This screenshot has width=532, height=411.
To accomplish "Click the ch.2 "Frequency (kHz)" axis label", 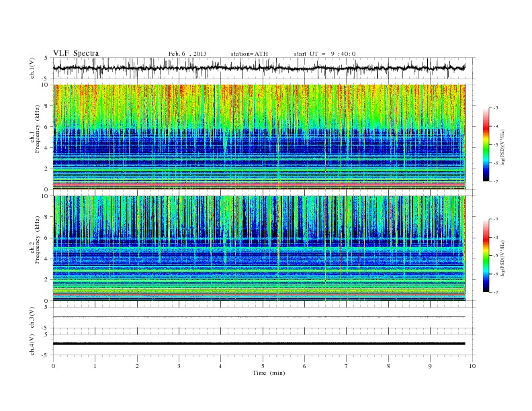I will click(38, 239).
